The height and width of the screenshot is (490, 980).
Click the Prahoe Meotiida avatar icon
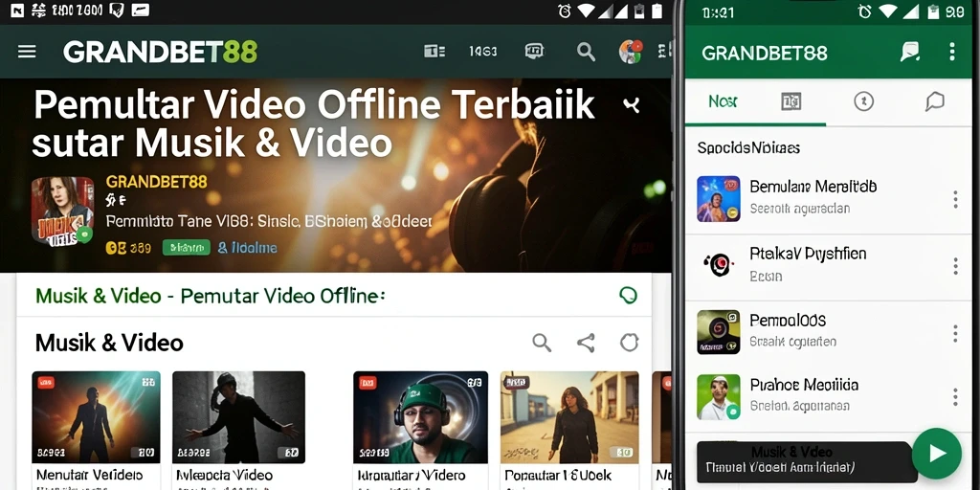719,397
